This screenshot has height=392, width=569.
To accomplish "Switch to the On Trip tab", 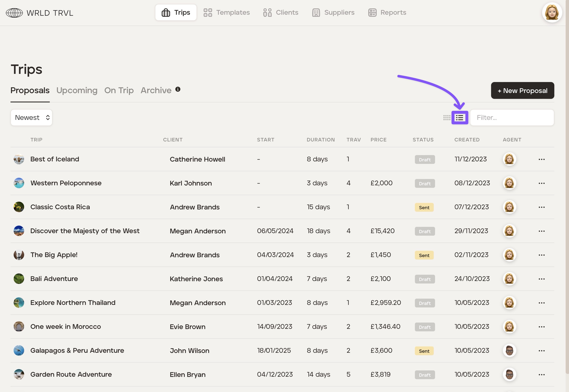I will click(119, 90).
